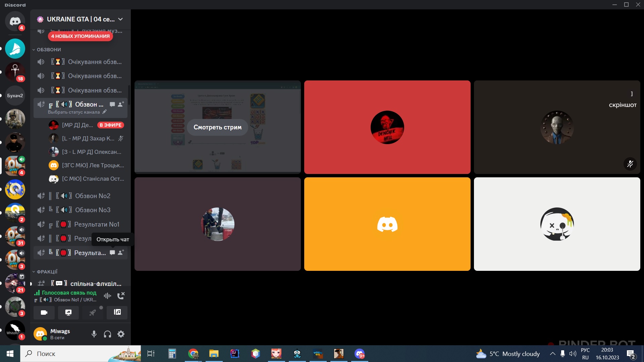Open Discord from the taskbar
Screen dimensions: 644x362
click(360, 354)
